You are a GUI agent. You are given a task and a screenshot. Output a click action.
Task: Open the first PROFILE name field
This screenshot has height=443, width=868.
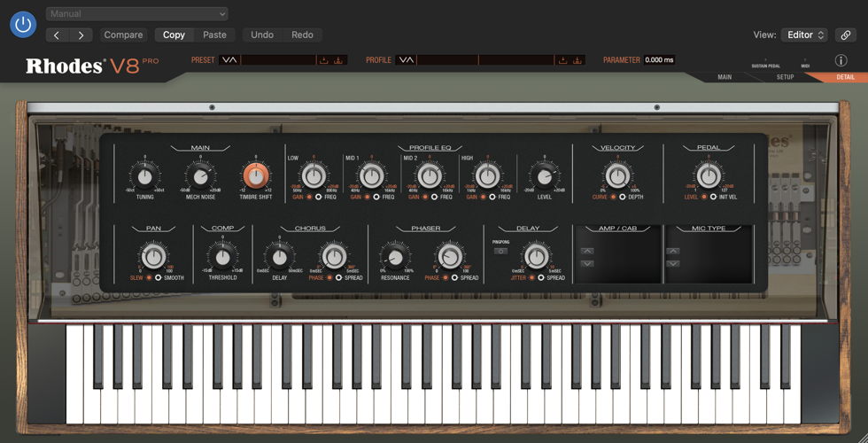click(447, 60)
